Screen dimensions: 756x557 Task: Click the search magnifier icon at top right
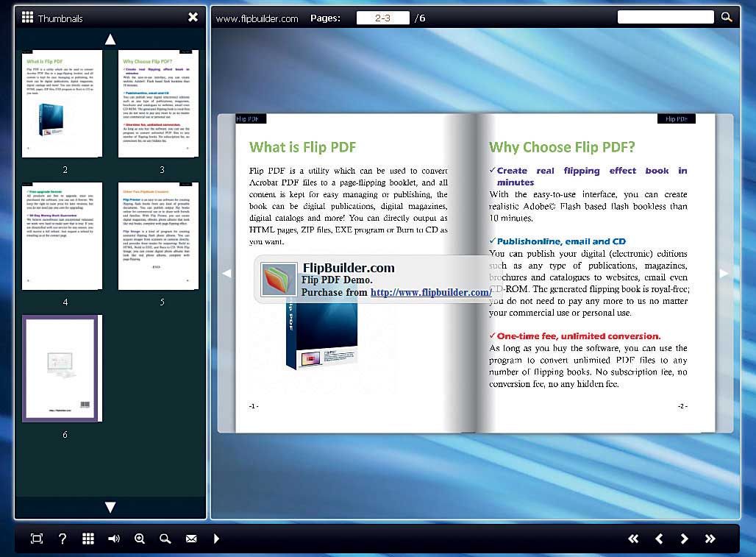pos(727,18)
